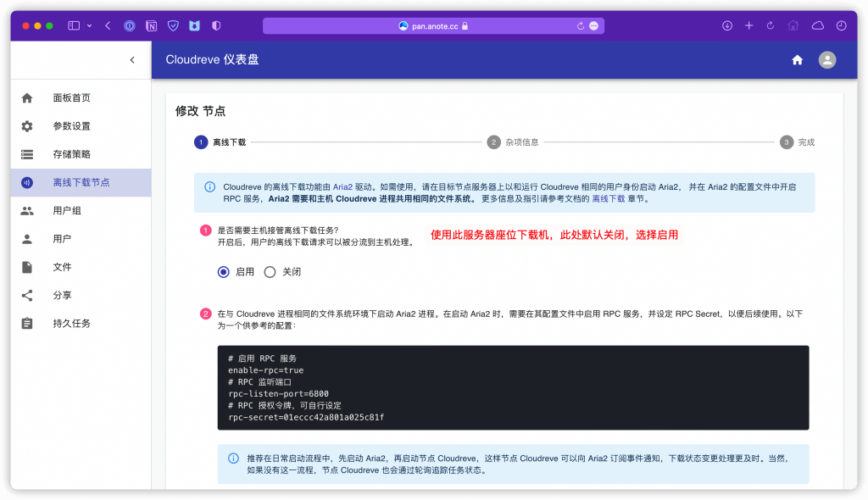Image resolution: width=868 pixels, height=500 pixels.
Task: Click the Notion extension icon
Action: (x=151, y=25)
